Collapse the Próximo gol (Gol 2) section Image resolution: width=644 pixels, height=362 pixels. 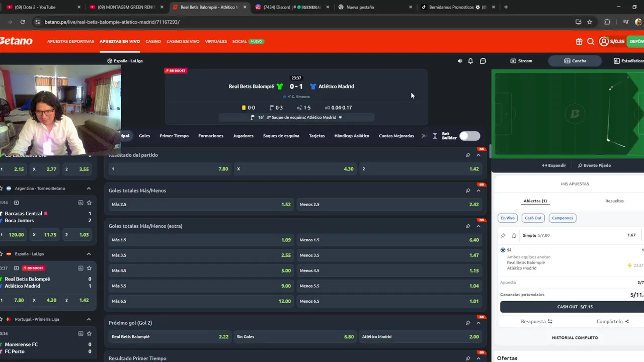478,323
